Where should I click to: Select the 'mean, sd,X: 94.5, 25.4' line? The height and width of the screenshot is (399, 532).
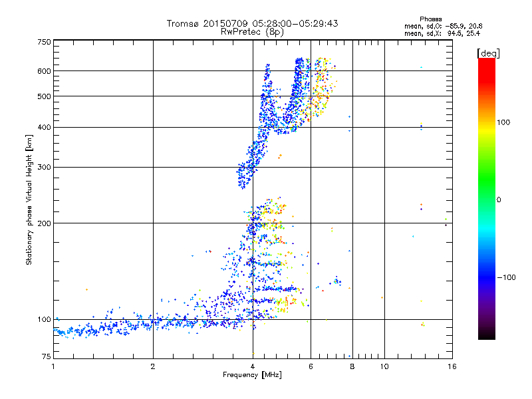(x=442, y=33)
